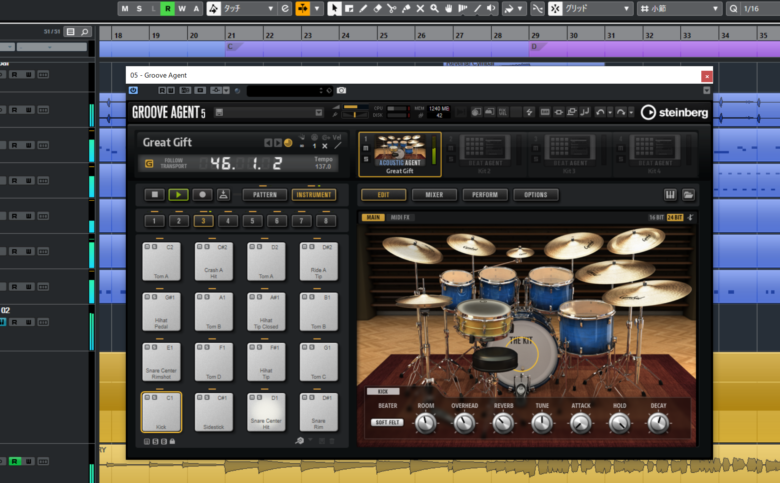Enable 24 BIT mode
The height and width of the screenshot is (483, 780).
point(675,217)
